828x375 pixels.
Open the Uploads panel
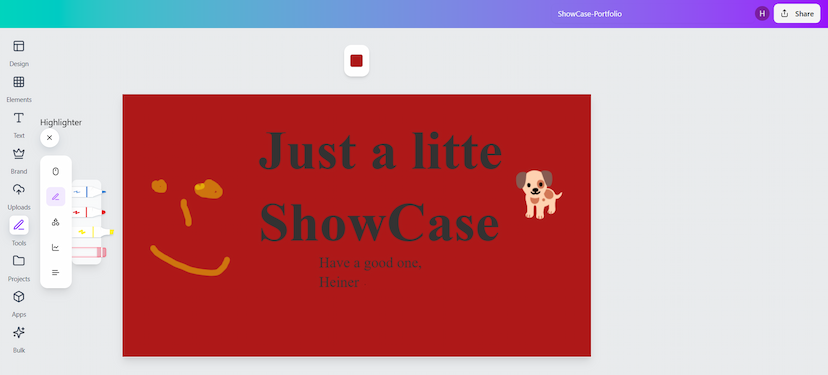[19, 196]
